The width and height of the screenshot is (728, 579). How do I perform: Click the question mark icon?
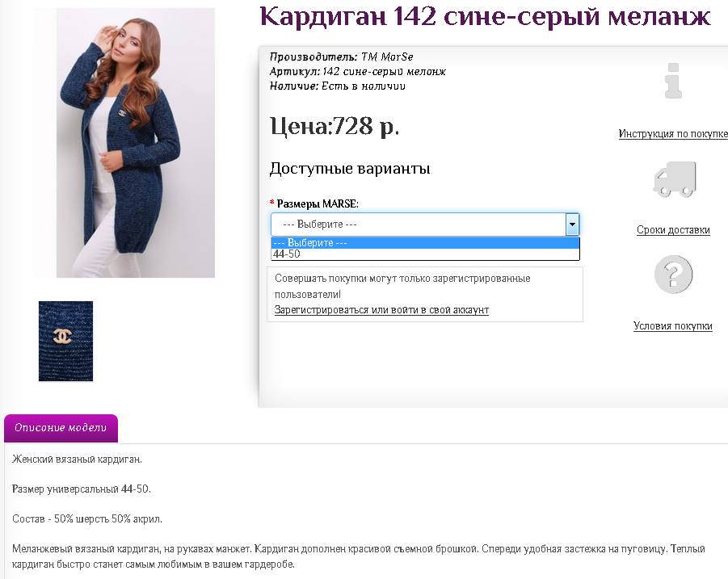674,274
